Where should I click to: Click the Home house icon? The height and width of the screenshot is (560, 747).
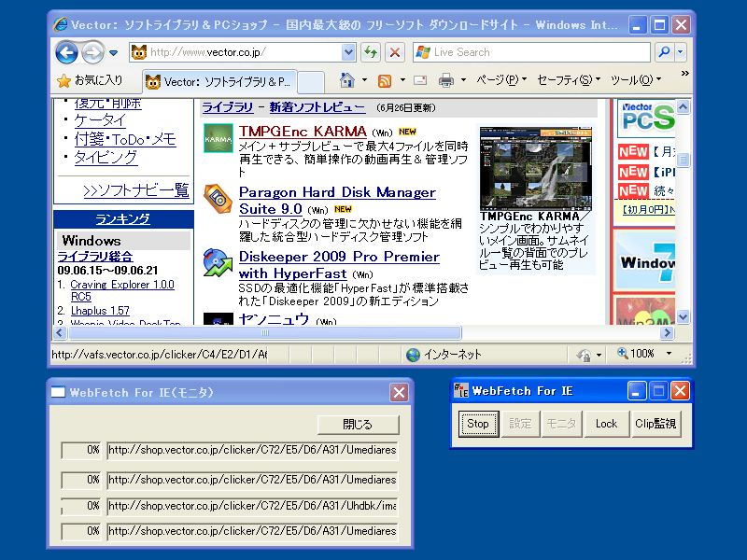click(346, 80)
